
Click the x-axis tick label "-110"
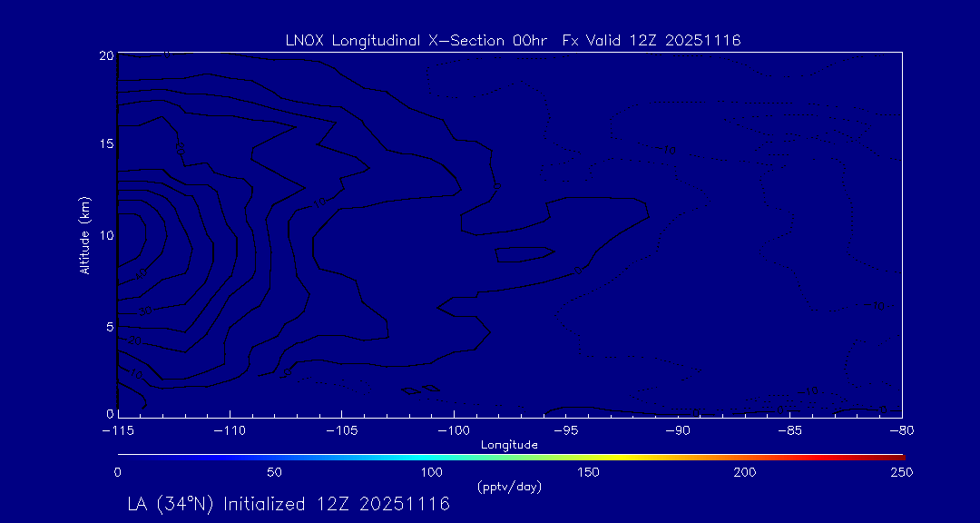(x=230, y=431)
